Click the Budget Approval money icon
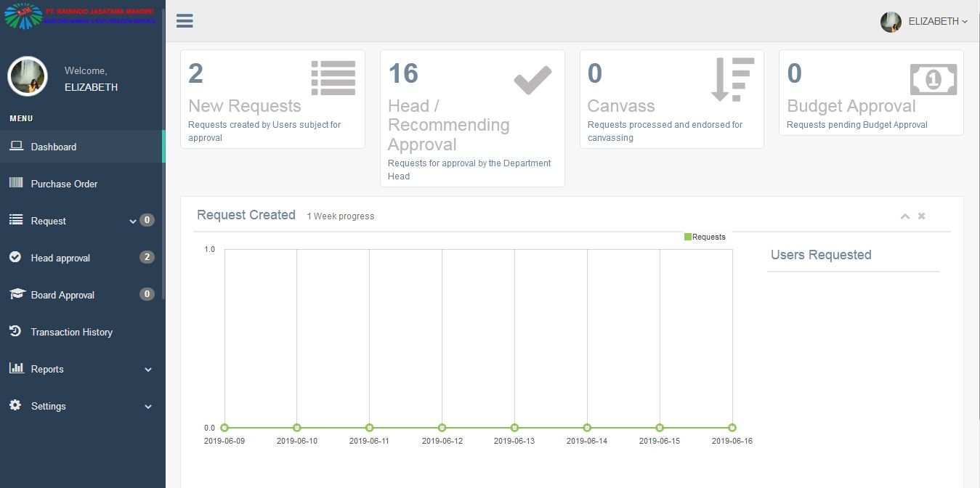The height and width of the screenshot is (488, 980). (x=933, y=79)
